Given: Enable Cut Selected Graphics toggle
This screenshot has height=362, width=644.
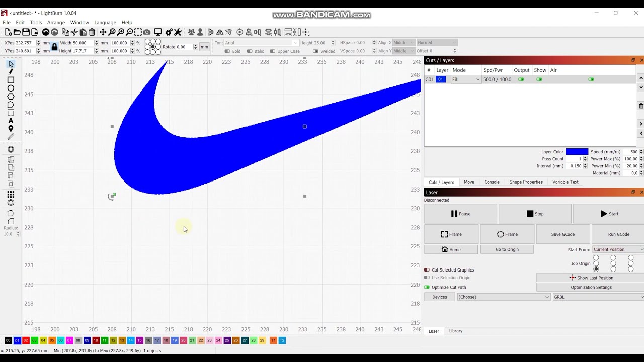Looking at the screenshot, I should pyautogui.click(x=427, y=270).
